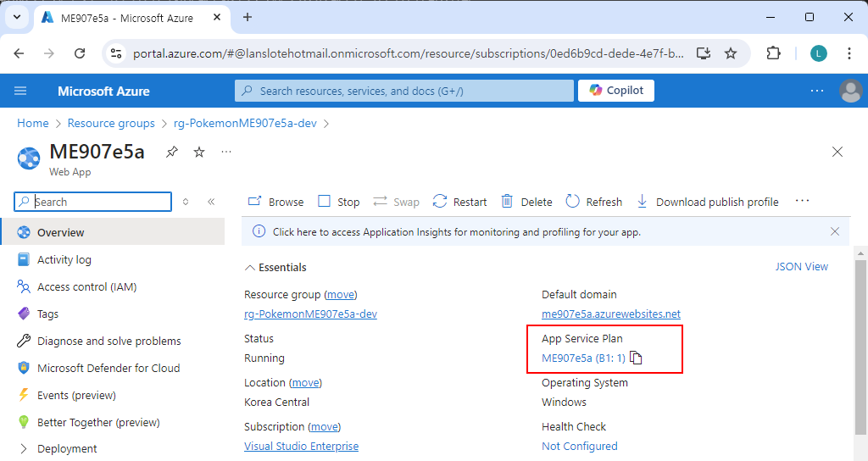Delete the web app
The width and height of the screenshot is (868, 461).
tap(526, 202)
